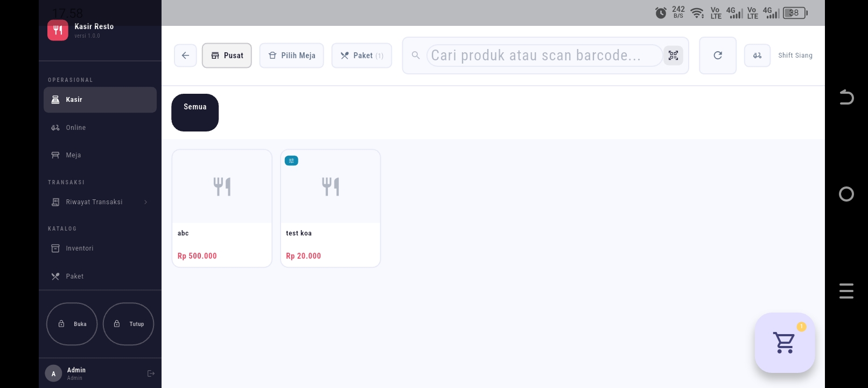Expand the Riwayat Transaksi chevron
The width and height of the screenshot is (868, 388).
tap(146, 202)
